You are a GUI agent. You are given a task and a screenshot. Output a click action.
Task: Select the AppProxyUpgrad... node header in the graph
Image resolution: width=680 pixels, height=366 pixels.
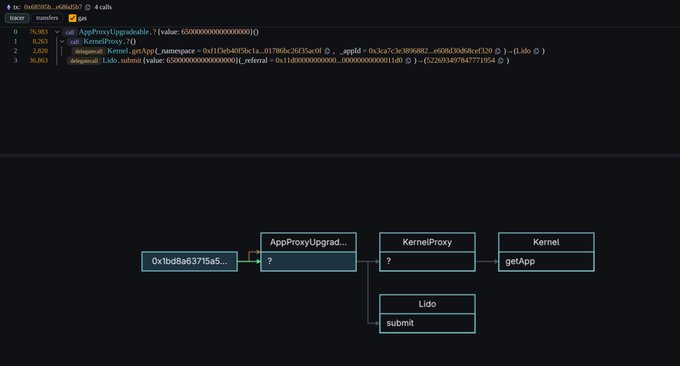point(308,242)
